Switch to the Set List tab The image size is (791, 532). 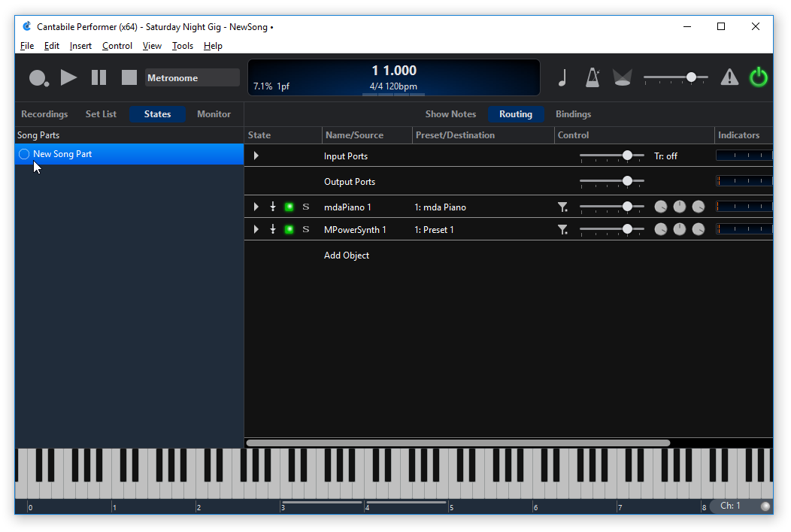[x=101, y=114]
